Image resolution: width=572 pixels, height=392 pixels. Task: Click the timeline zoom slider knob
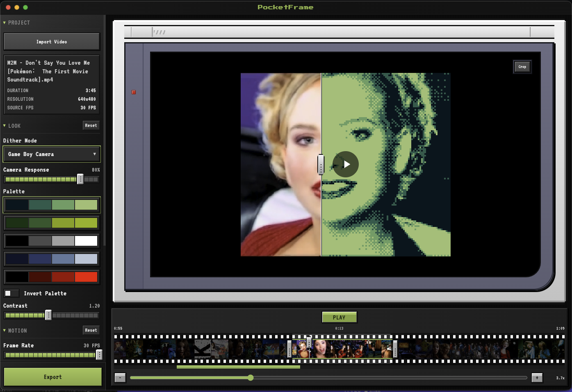click(x=251, y=378)
